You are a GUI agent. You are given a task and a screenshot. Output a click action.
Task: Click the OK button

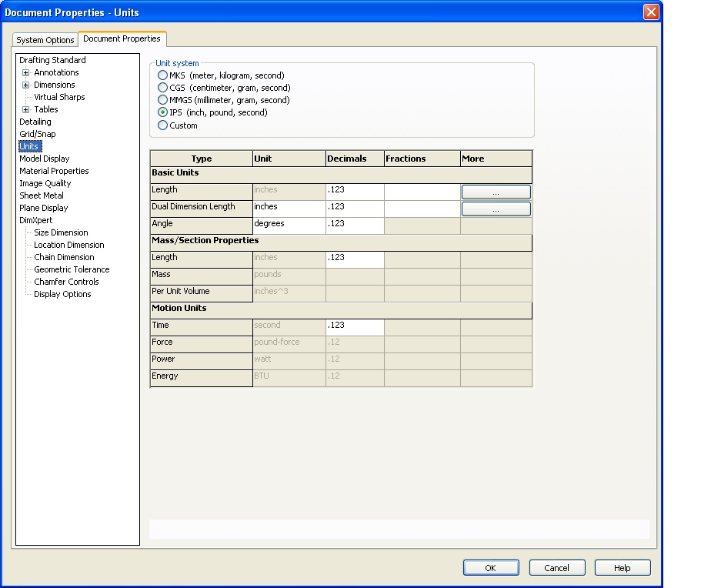click(x=491, y=567)
